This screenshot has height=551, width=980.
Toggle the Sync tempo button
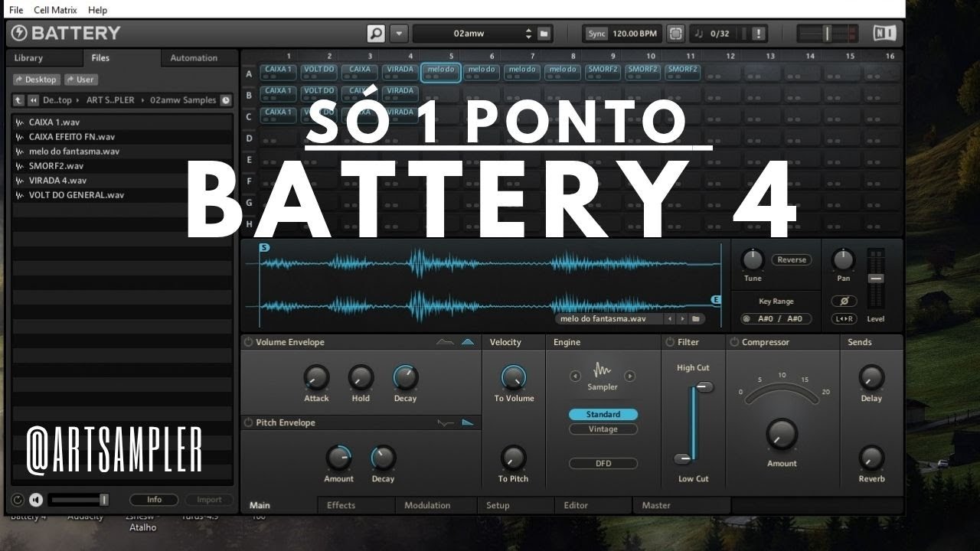(596, 34)
